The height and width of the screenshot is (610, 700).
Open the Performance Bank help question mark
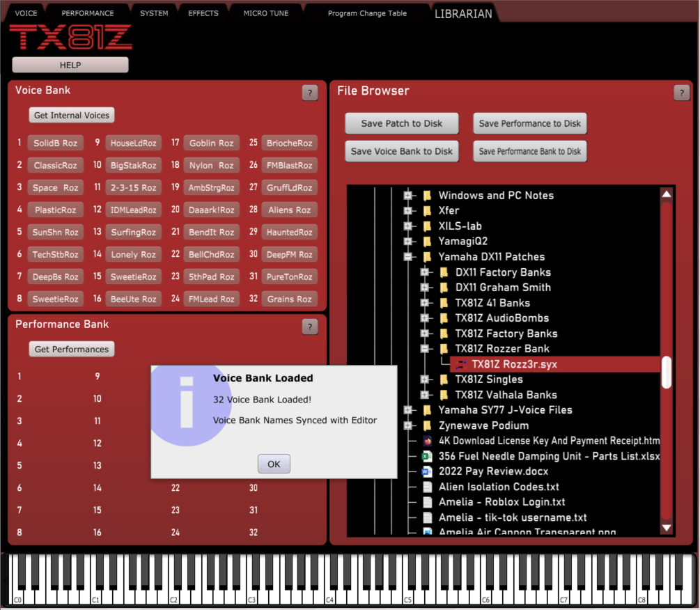[x=310, y=327]
